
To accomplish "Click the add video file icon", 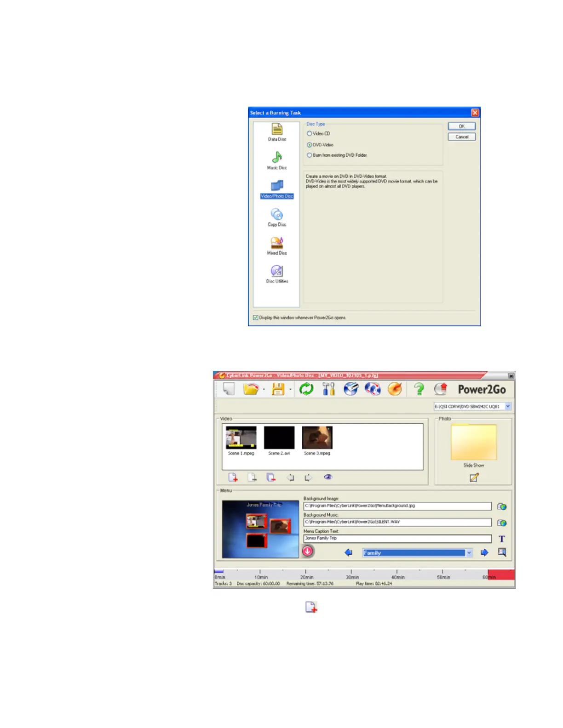I will (233, 478).
